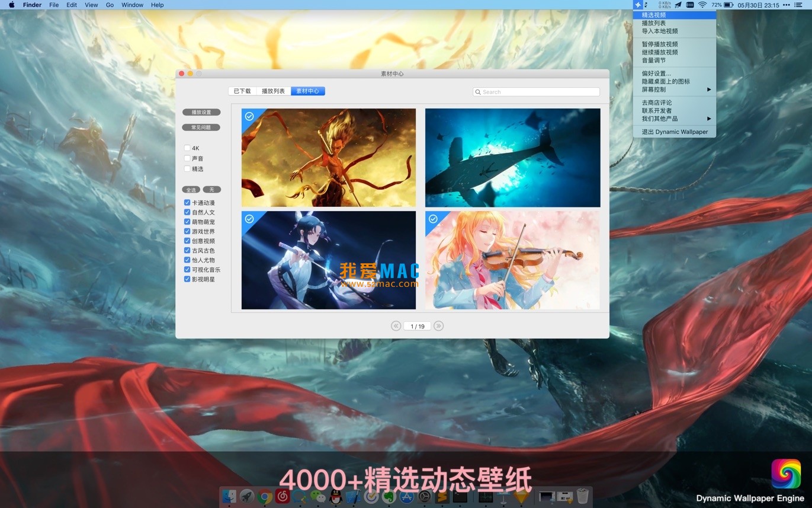Click the 播放设置 button in the sidebar
Image resolution: width=812 pixels, height=508 pixels.
(x=201, y=111)
